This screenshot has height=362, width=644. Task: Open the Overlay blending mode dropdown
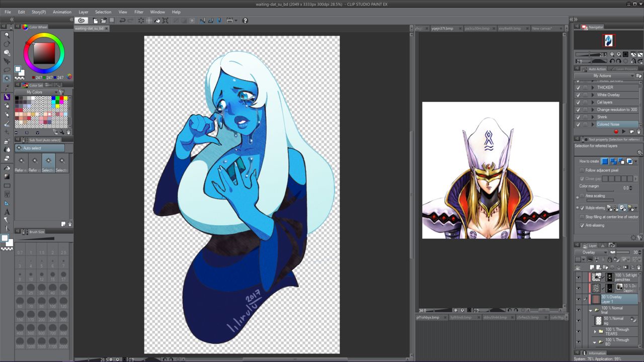pyautogui.click(x=591, y=252)
